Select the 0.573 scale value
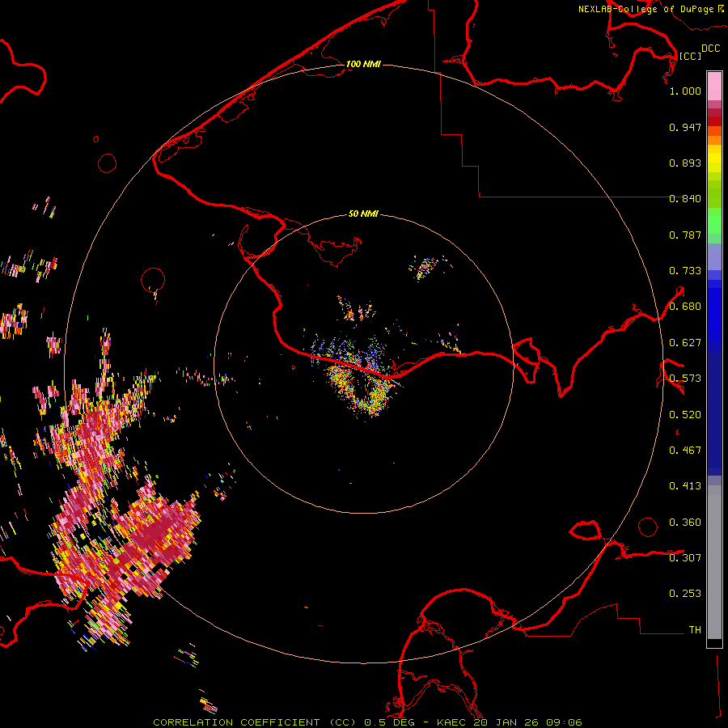 685,379
